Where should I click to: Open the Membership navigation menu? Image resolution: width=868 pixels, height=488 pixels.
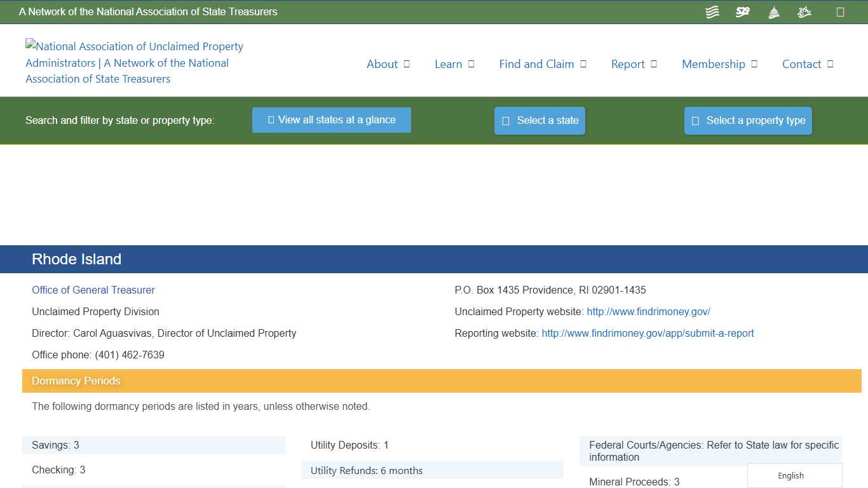(x=719, y=64)
